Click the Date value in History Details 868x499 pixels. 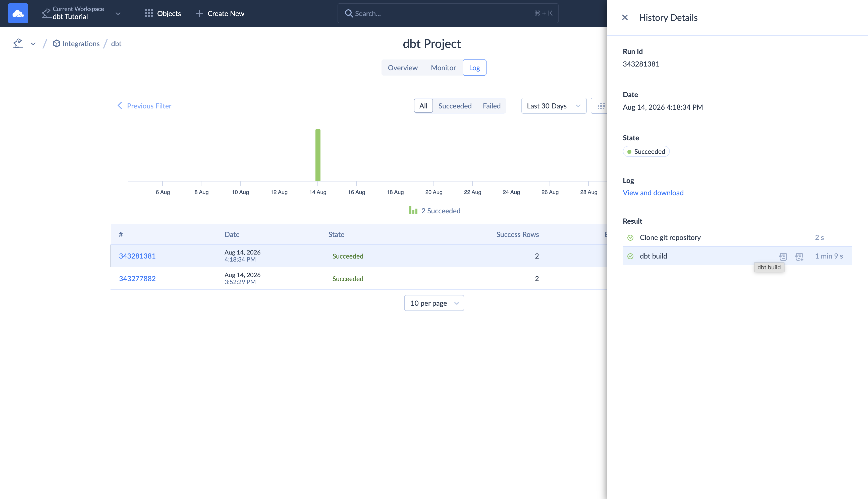pos(663,107)
